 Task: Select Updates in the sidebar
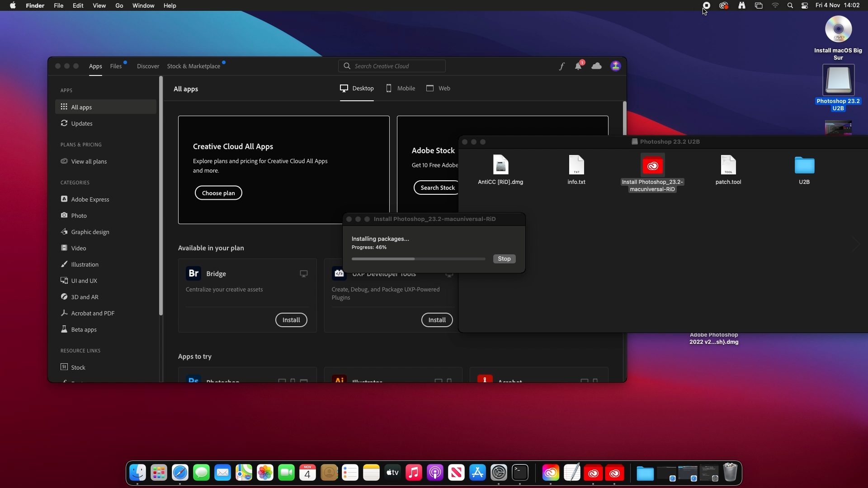coord(81,123)
